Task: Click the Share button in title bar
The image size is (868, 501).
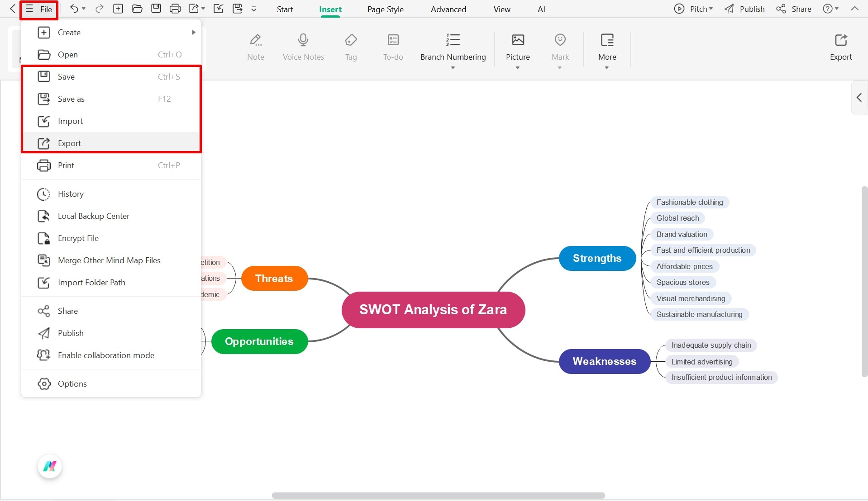Action: [794, 9]
